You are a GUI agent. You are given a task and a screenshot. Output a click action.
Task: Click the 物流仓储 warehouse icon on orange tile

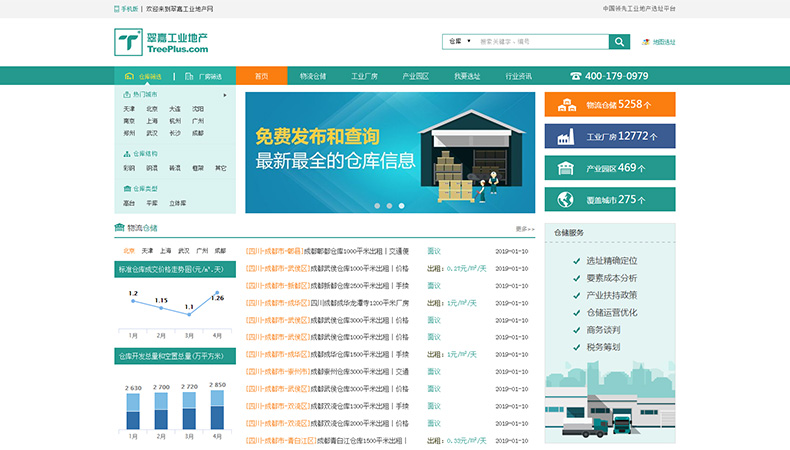coord(568,104)
